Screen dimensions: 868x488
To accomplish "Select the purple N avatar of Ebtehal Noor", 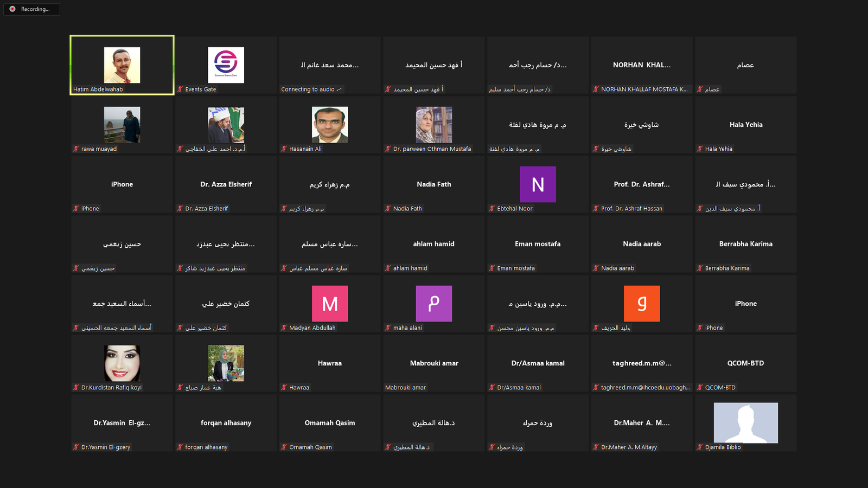I will pos(538,184).
